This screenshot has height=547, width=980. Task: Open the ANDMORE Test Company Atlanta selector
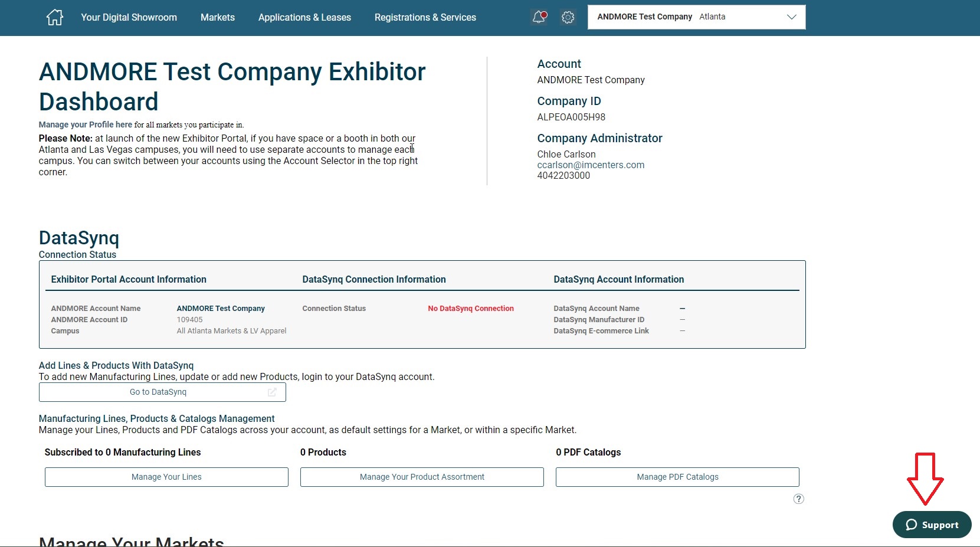click(696, 17)
